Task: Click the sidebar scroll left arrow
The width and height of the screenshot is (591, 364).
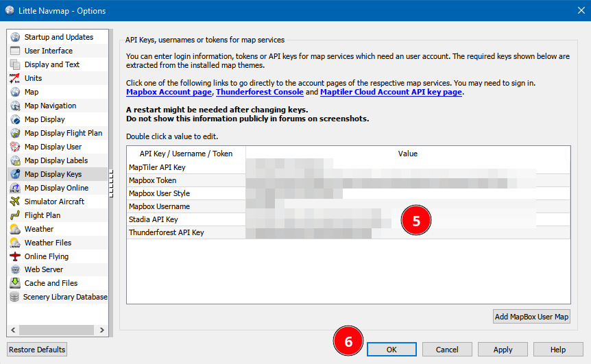Action: (13, 330)
